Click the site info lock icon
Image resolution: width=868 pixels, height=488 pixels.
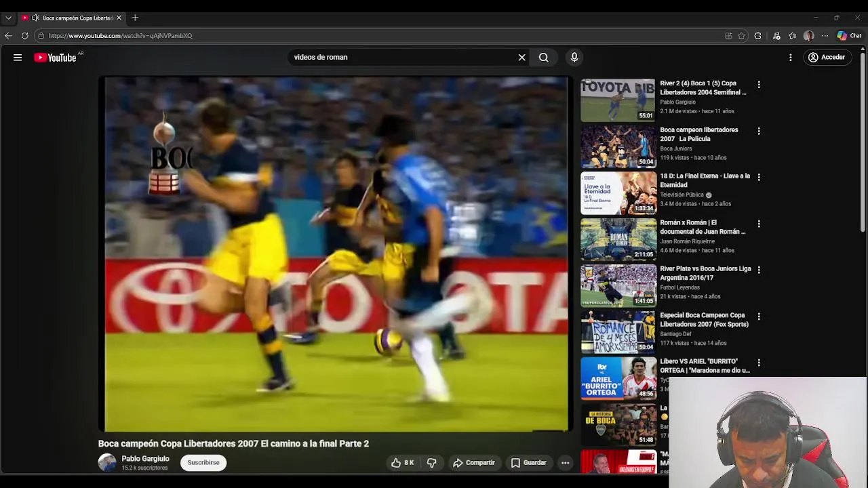point(41,36)
